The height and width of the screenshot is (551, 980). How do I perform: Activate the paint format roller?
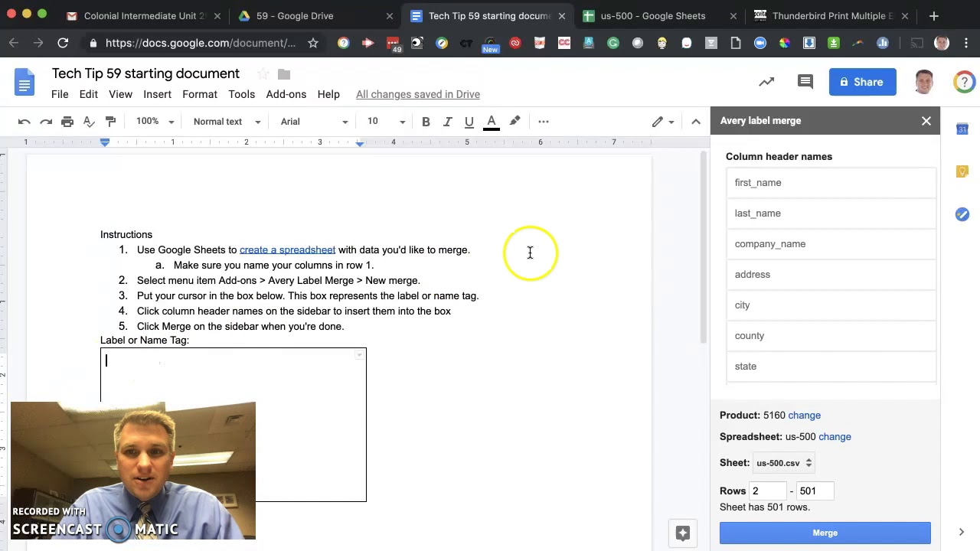[x=110, y=122]
